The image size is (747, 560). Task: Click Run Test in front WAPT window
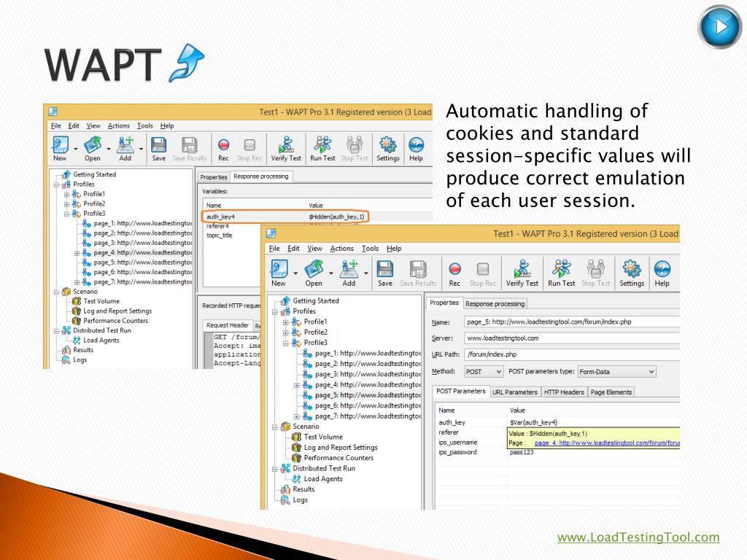pos(561,273)
